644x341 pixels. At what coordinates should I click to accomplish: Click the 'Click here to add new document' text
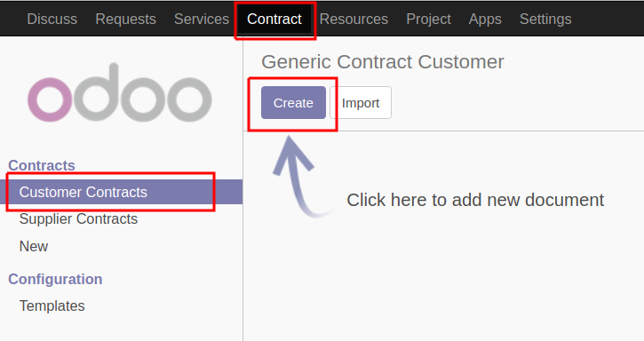click(x=475, y=200)
